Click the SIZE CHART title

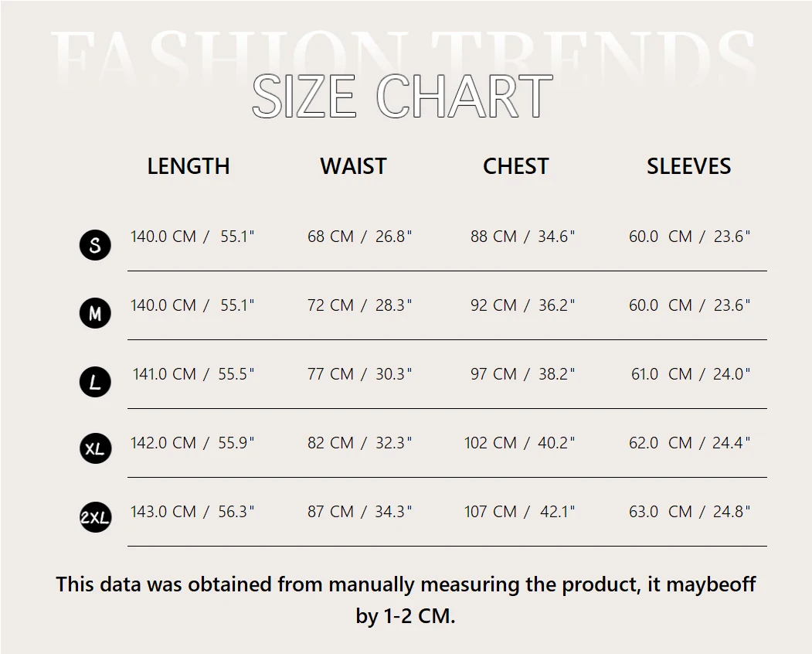[403, 96]
